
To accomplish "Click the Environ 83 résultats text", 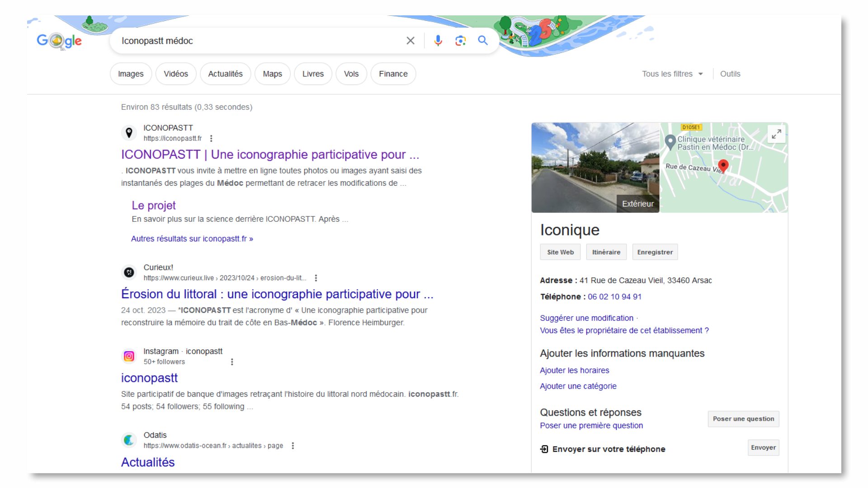I will point(187,107).
